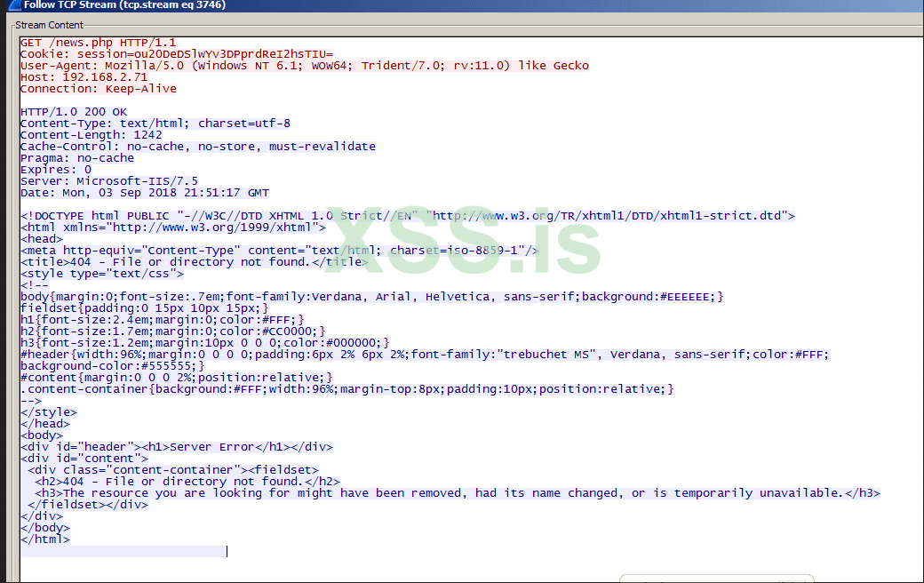Select the title 404 File not found line
Screen dimensions: 924x583
194,262
